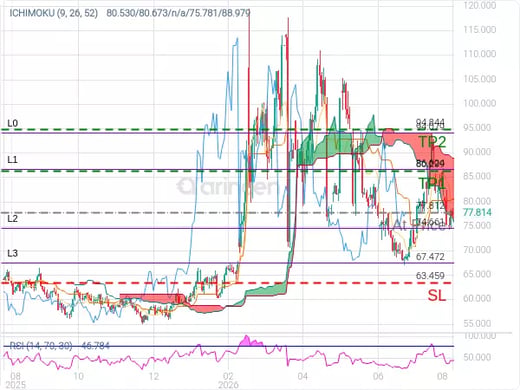Click 115.000 on the price axis
The height and width of the screenshot is (390, 520).
click(479, 30)
